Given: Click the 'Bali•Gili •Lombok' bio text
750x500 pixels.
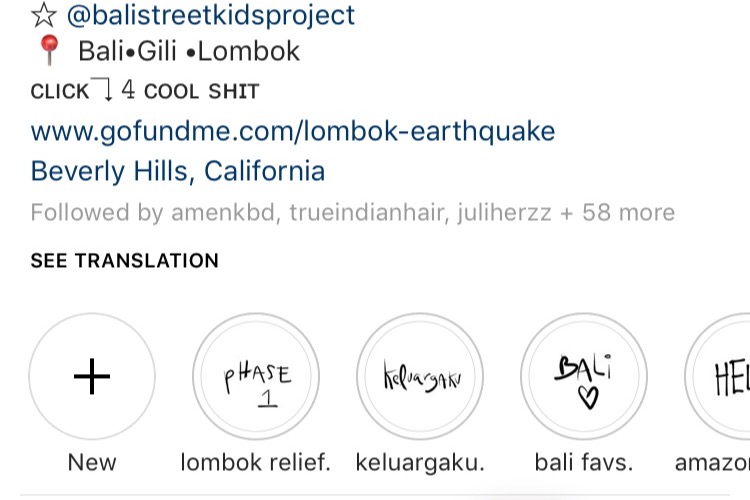Looking at the screenshot, I should pyautogui.click(x=189, y=51).
